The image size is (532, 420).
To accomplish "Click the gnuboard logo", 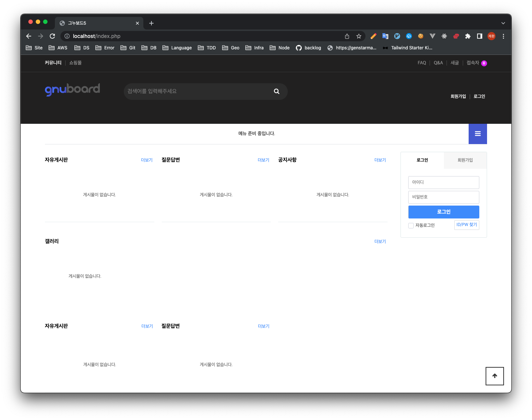I will (73, 90).
